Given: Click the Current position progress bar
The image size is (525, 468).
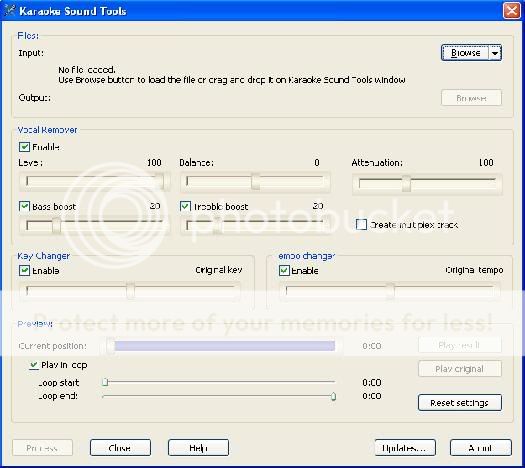Looking at the screenshot, I should tap(224, 346).
